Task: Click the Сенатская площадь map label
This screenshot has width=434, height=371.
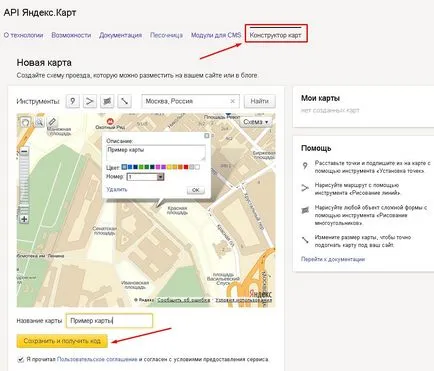Action: pyautogui.click(x=104, y=231)
